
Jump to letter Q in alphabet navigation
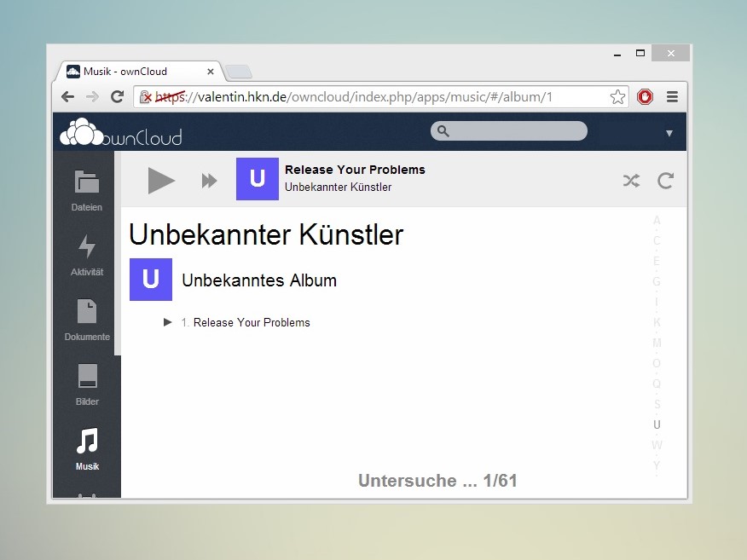click(657, 384)
